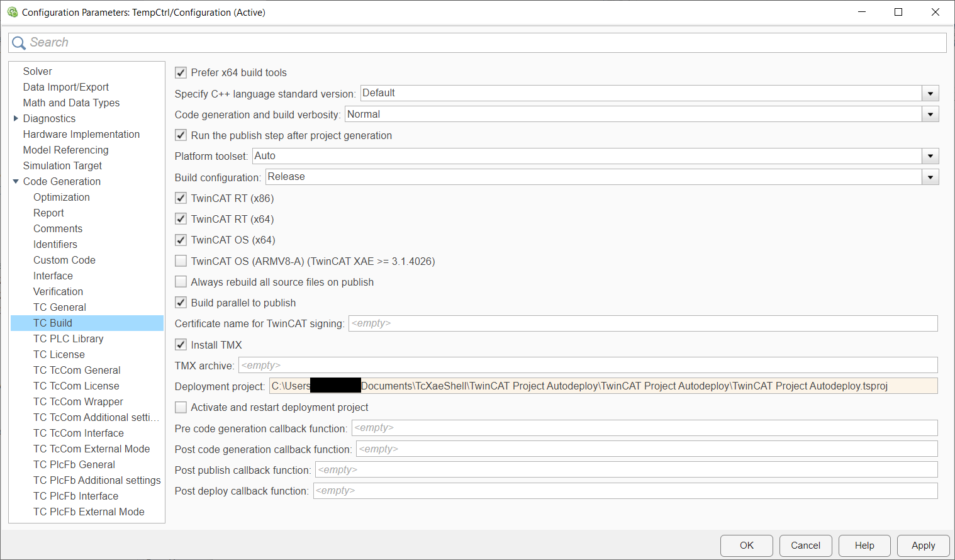Collapse the Code Generation tree node arrow

pos(16,181)
